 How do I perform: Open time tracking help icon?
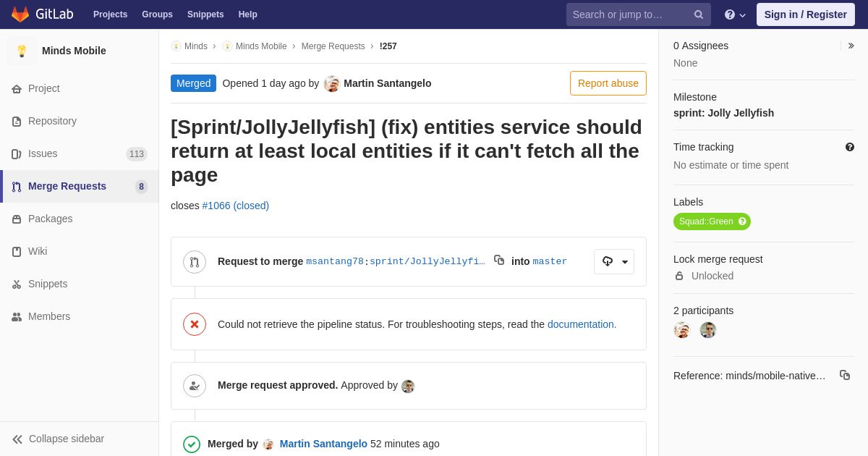(850, 147)
